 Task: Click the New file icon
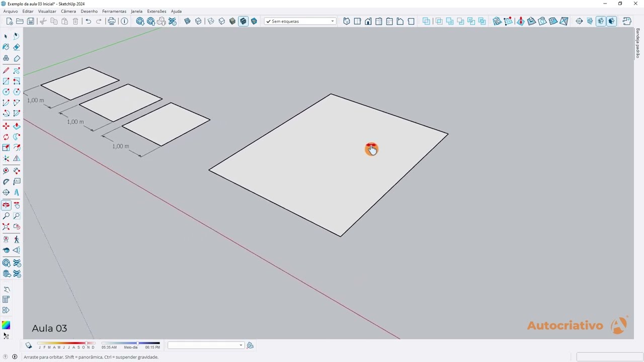9,21
